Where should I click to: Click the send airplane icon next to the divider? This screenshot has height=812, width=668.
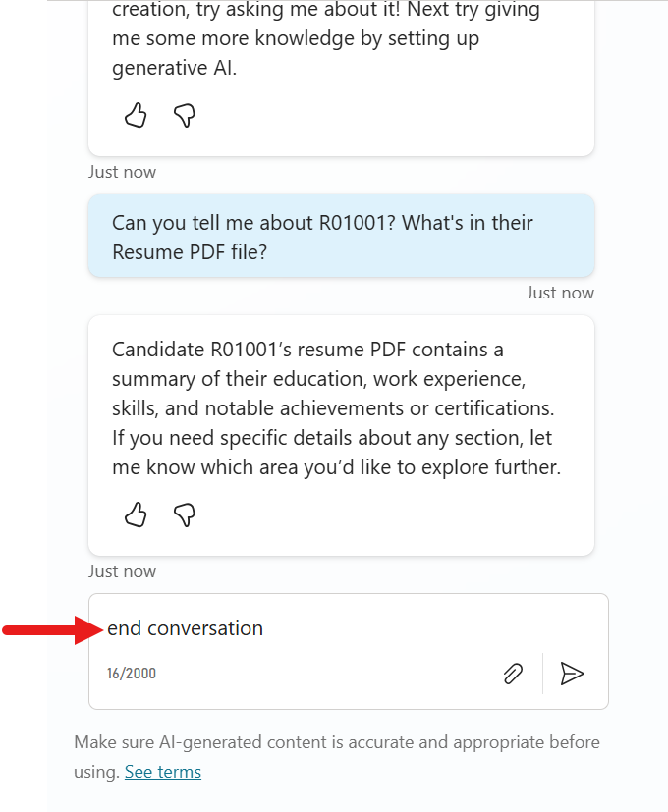coord(573,674)
